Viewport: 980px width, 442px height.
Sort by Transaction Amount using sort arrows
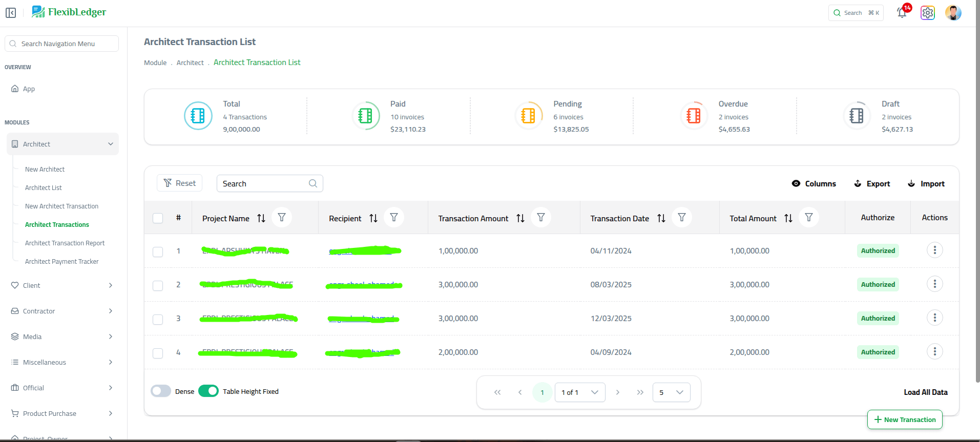520,218
